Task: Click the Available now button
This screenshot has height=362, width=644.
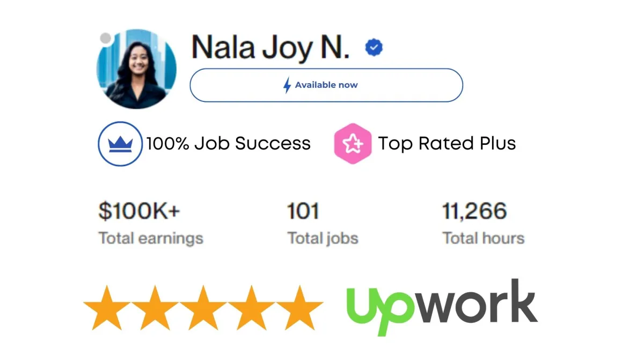Action: [x=326, y=85]
